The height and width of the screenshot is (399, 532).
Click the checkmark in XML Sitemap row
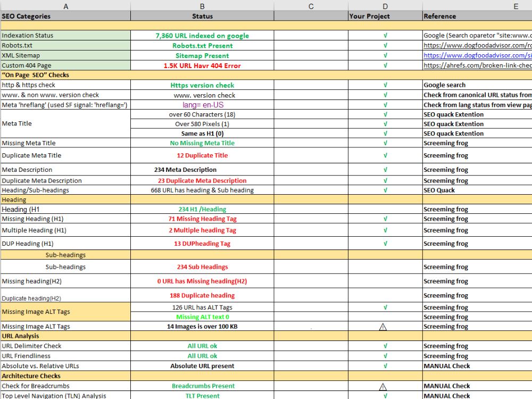point(385,55)
